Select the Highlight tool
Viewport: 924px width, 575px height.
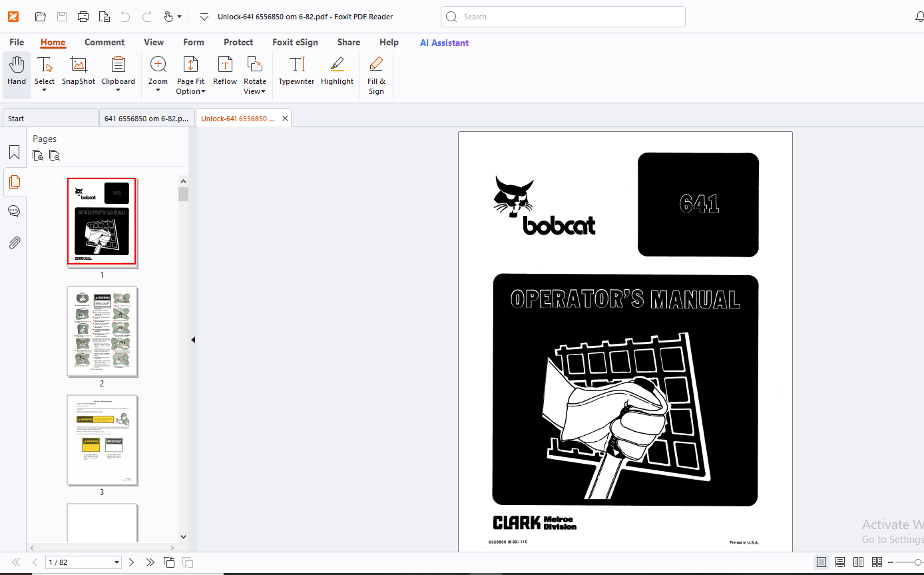pos(337,71)
